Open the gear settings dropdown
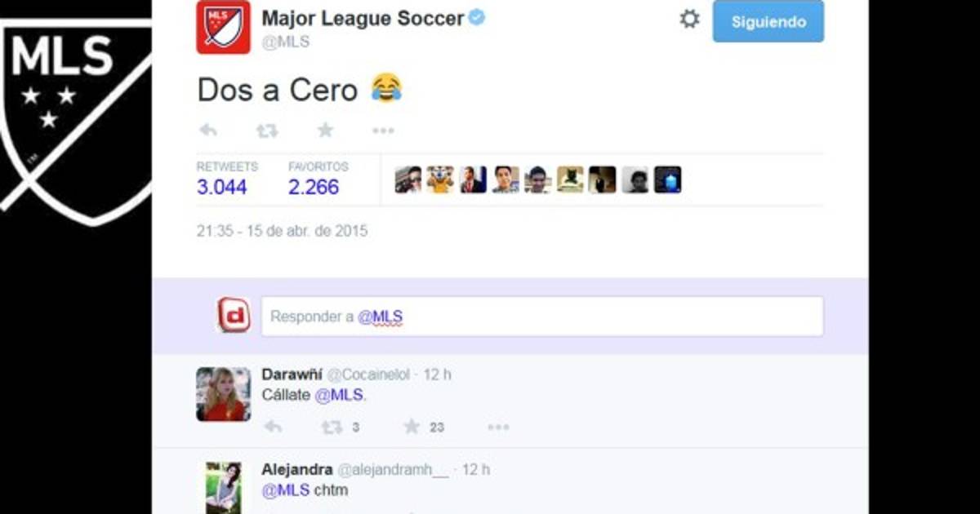 [689, 20]
